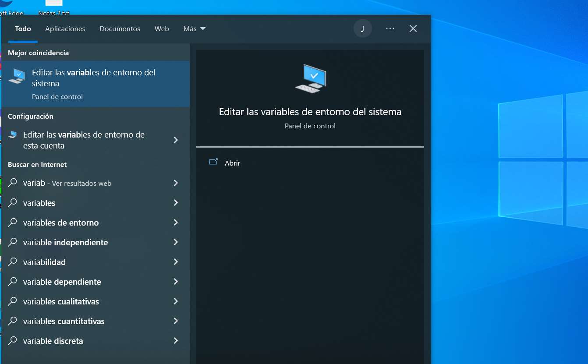Expand the chevron beside 'variables de entorno'
The height and width of the screenshot is (364, 588).
point(176,223)
